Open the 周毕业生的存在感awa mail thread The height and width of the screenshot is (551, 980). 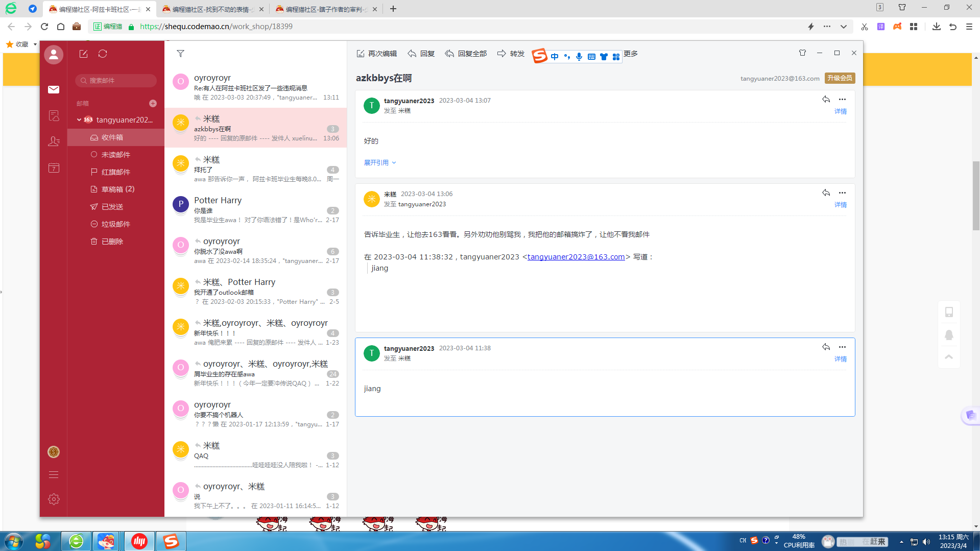tap(255, 373)
